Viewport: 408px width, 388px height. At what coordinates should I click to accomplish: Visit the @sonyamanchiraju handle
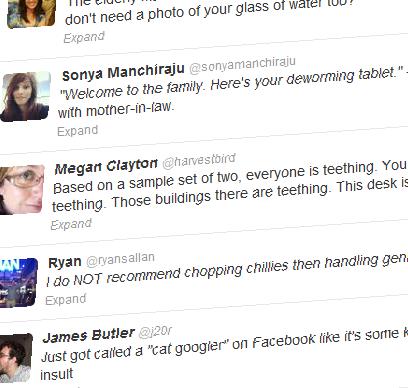click(x=242, y=65)
